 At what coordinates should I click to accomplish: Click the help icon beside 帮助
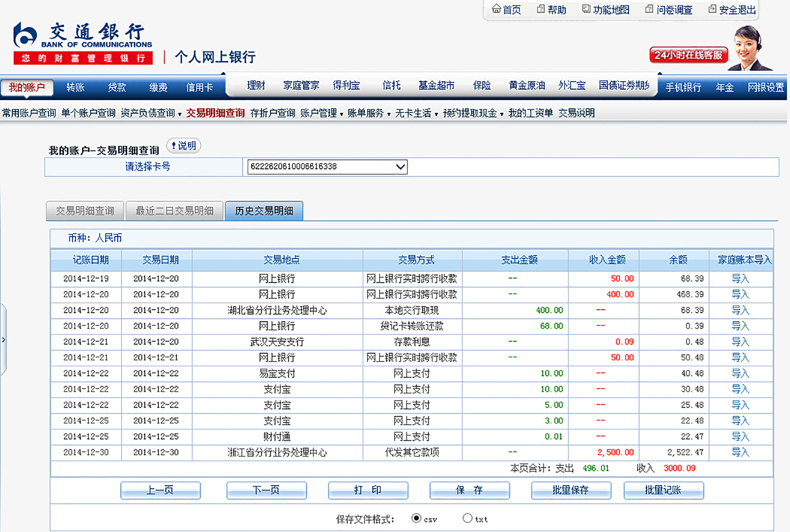(540, 9)
